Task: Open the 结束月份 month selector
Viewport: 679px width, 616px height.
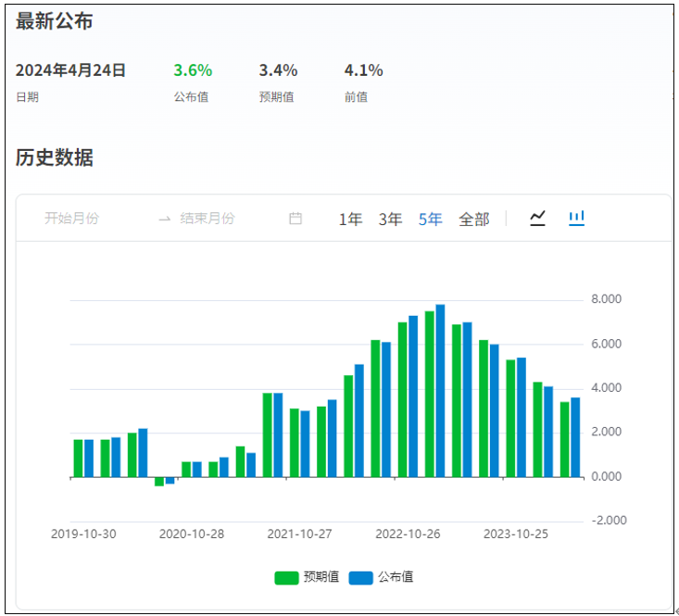Action: pyautogui.click(x=207, y=219)
